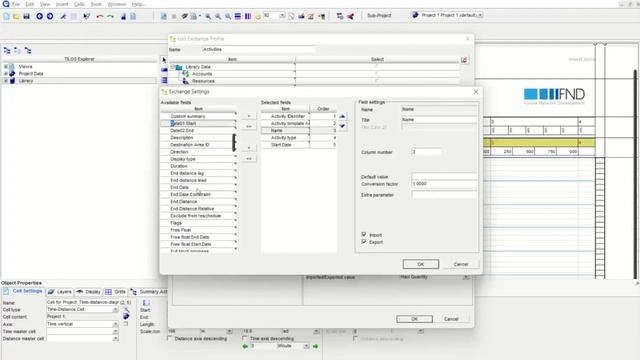Click the Save floppy disk icon
Image resolution: width=640 pixels, height=360 pixels.
tap(27, 16)
